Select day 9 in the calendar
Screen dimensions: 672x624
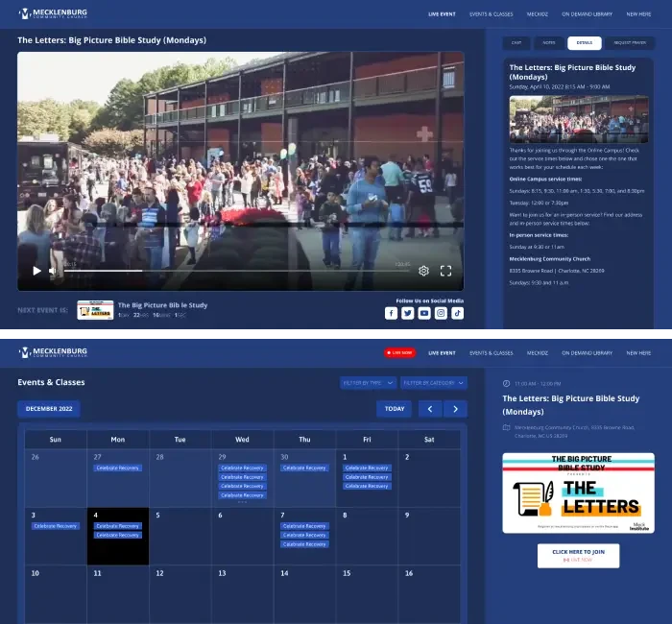click(429, 536)
